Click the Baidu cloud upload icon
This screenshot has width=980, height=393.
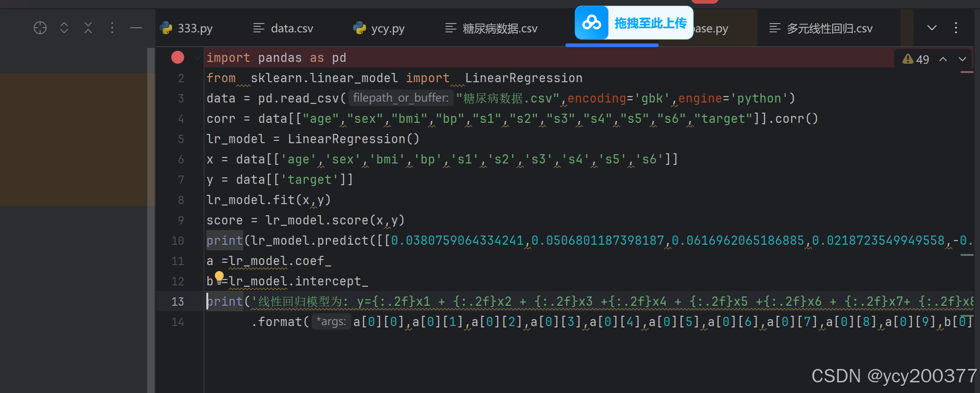click(592, 22)
